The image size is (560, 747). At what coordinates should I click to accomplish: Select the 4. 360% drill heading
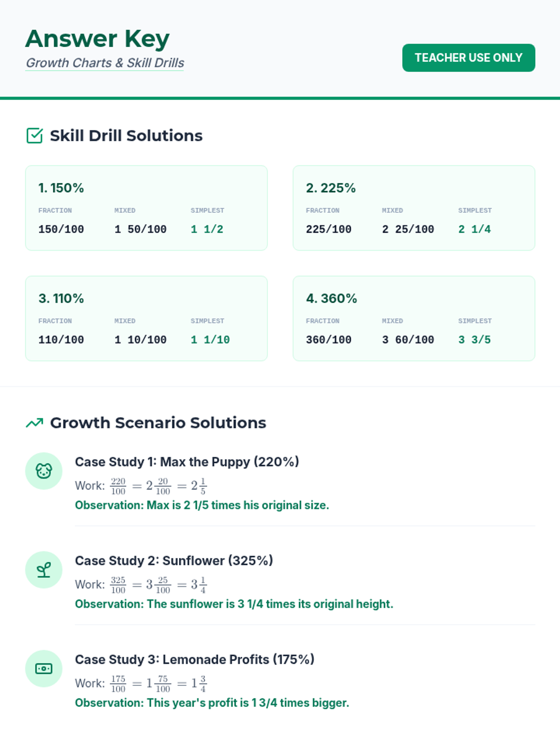click(331, 299)
